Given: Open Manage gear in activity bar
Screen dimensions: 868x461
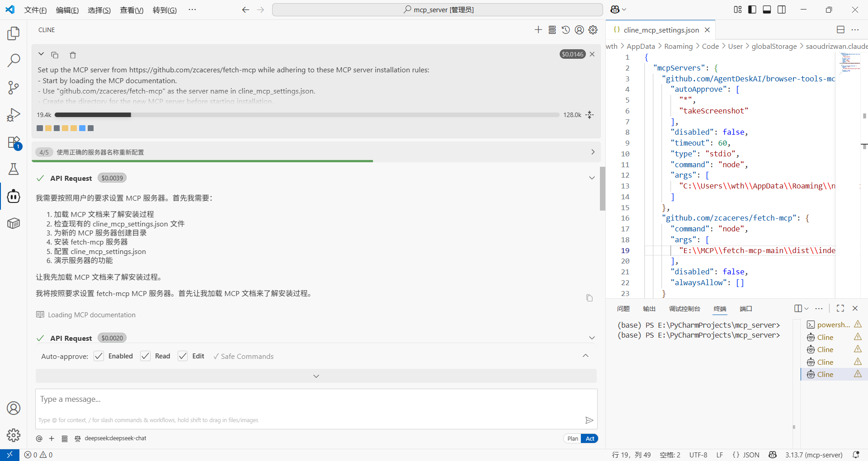Looking at the screenshot, I should [14, 435].
